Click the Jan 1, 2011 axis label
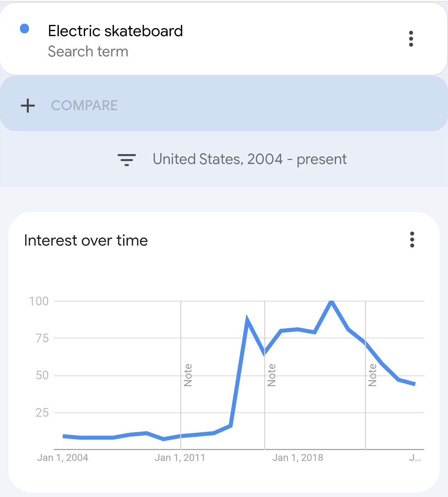Viewport: 448px width, 497px height. [180, 457]
